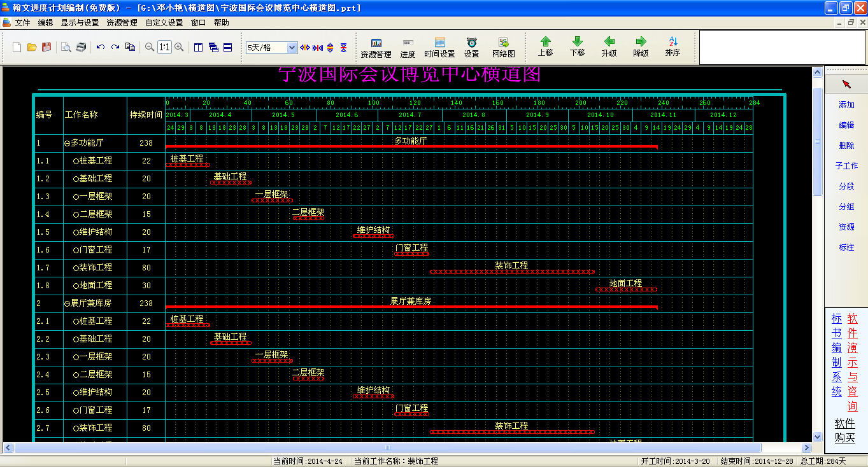Click the horizontal scrollbar right arrow
The width and height of the screenshot is (868, 467).
[x=807, y=447]
